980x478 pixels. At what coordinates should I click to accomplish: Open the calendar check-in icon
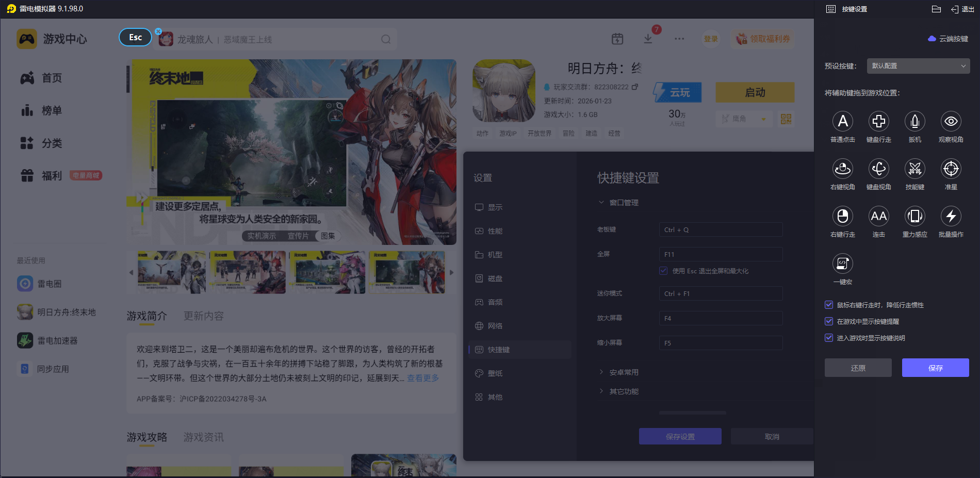tap(617, 39)
